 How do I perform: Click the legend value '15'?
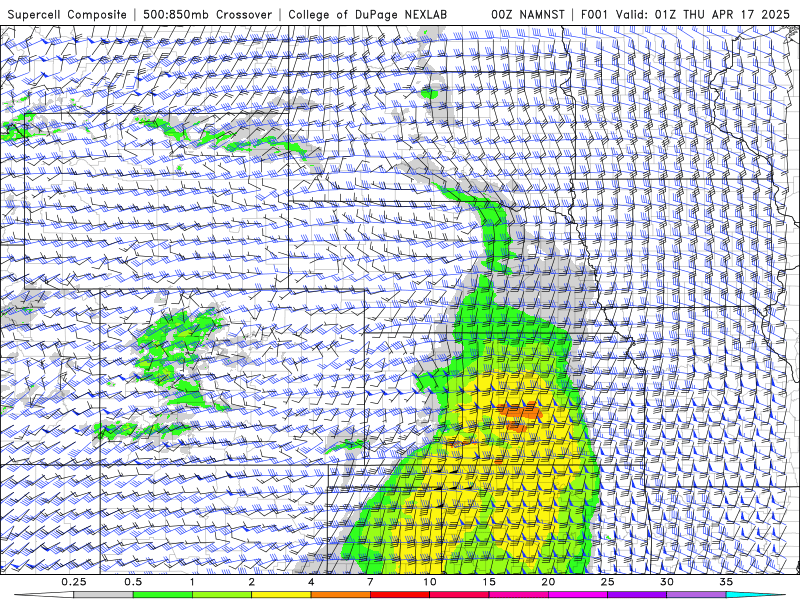[489, 582]
